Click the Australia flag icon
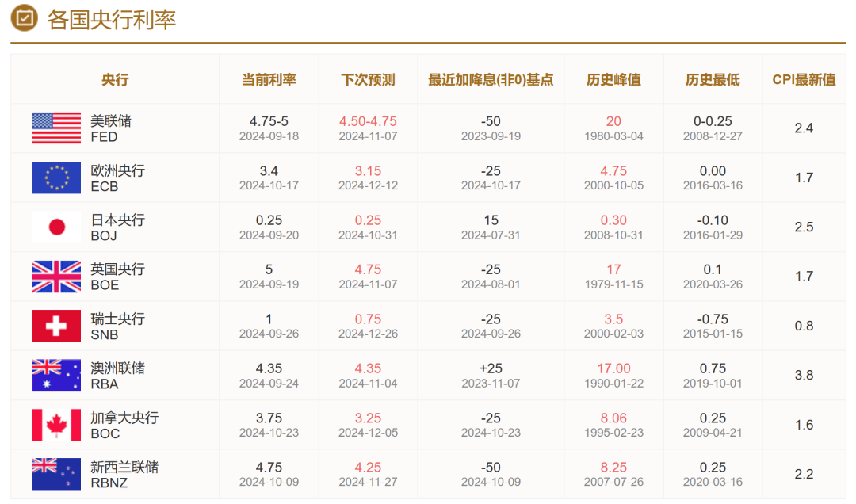 [56, 376]
